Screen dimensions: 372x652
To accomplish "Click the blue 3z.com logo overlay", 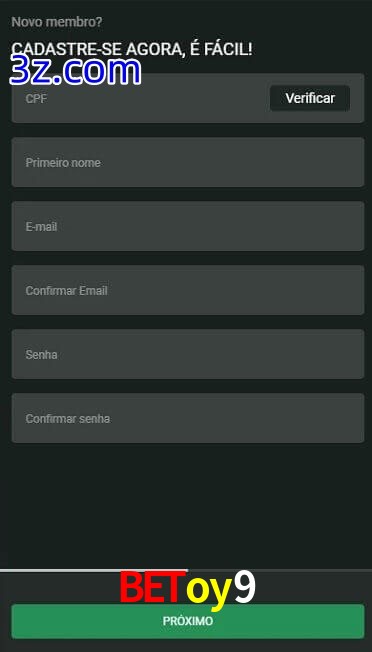I will click(75, 71).
